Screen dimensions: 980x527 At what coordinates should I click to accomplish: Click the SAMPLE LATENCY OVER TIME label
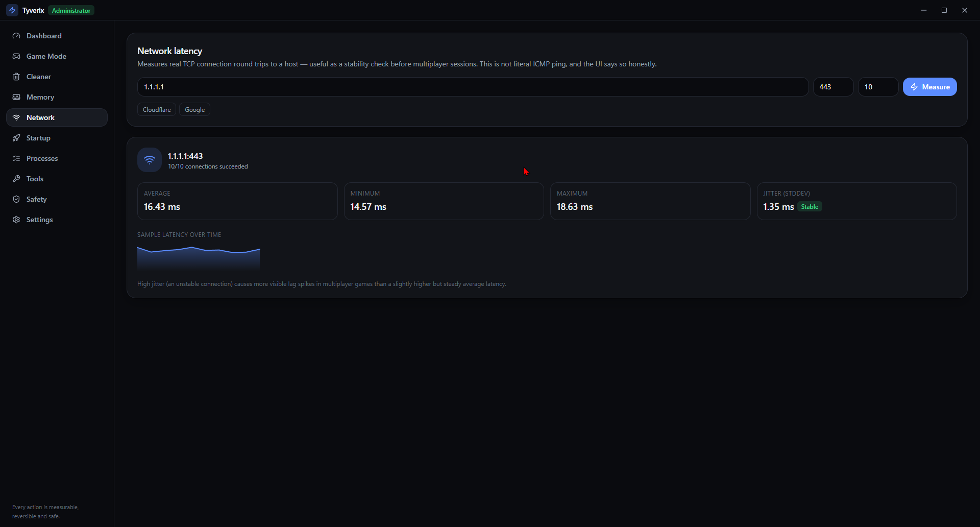pos(179,235)
